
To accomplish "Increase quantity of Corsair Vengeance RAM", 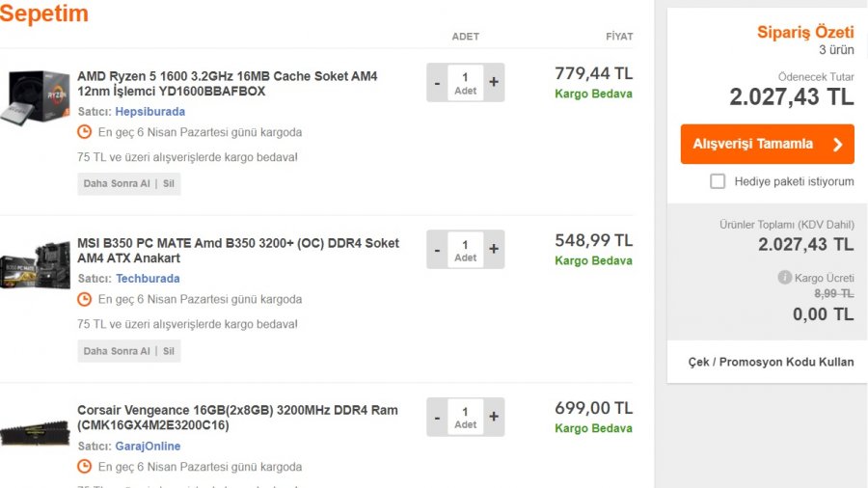I will click(494, 418).
